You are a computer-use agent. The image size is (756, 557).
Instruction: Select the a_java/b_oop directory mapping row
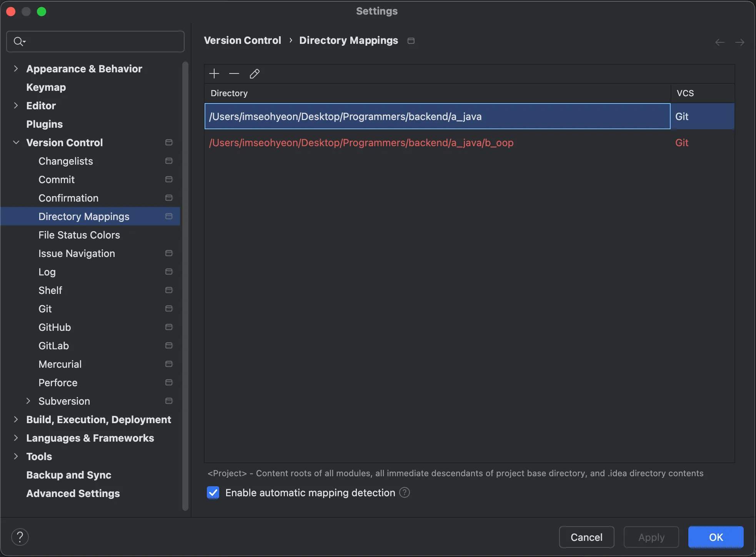[x=469, y=143]
